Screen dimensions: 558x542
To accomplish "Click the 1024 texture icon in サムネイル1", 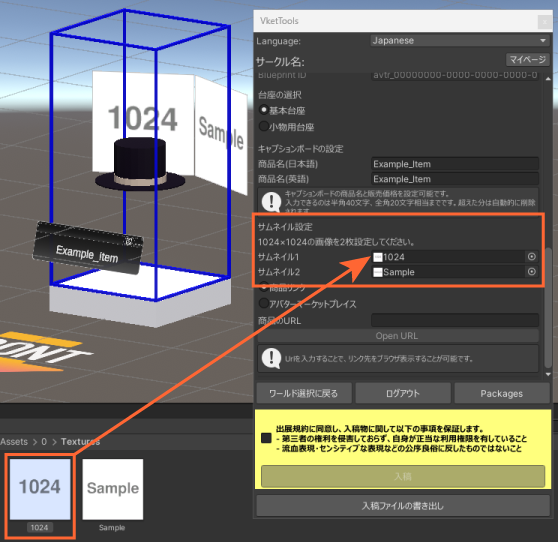I will pyautogui.click(x=378, y=257).
